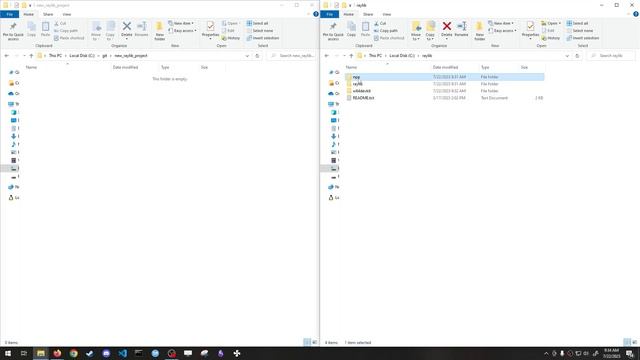Click Rename icon in raylib window
640x360 pixels.
[462, 27]
